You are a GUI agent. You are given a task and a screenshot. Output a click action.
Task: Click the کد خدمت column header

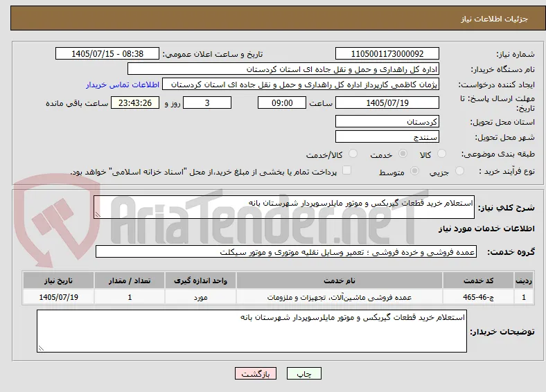[479, 280]
